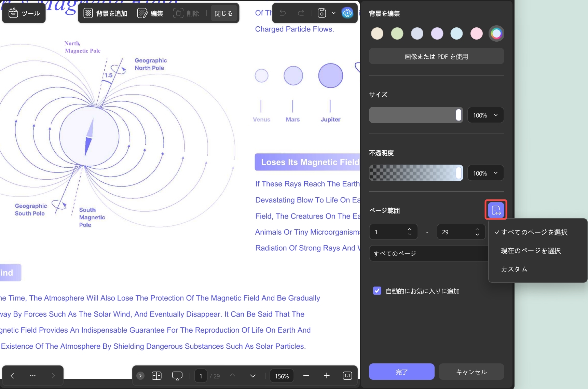The width and height of the screenshot is (588, 389).
Task: Click the page range selector icon
Action: pyautogui.click(x=496, y=210)
